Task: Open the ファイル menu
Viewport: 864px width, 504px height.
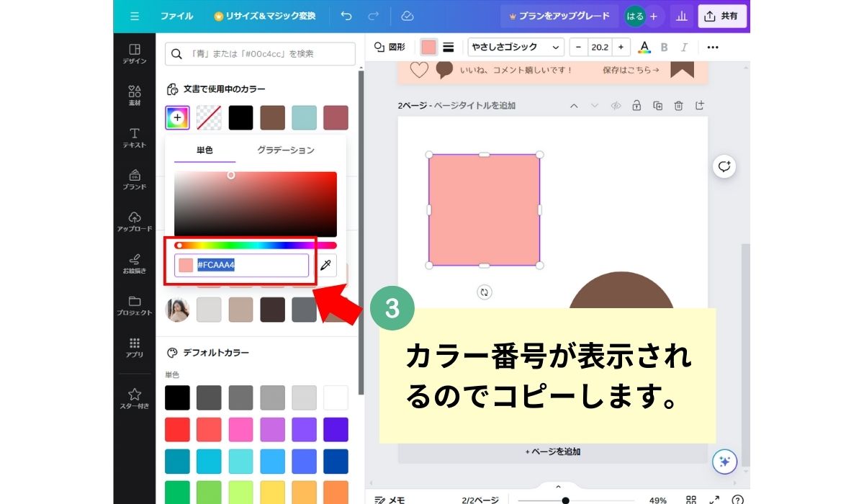Action: (176, 16)
